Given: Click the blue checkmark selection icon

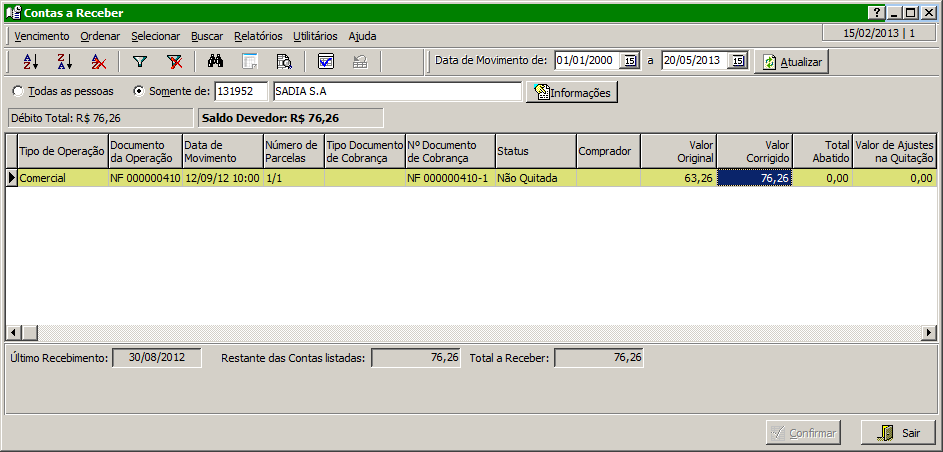Looking at the screenshot, I should coord(326,62).
